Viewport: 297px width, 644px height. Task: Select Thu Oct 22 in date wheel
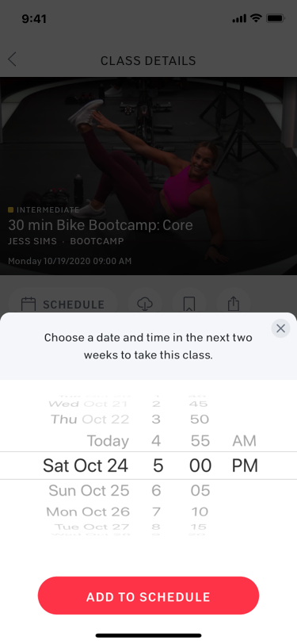click(89, 420)
